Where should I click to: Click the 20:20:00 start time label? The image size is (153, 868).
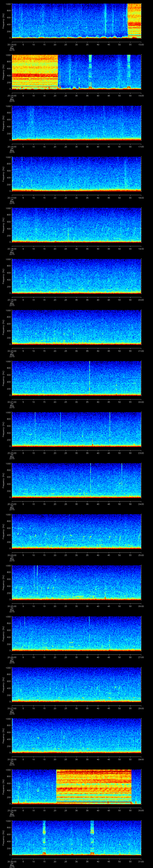click(x=12, y=351)
